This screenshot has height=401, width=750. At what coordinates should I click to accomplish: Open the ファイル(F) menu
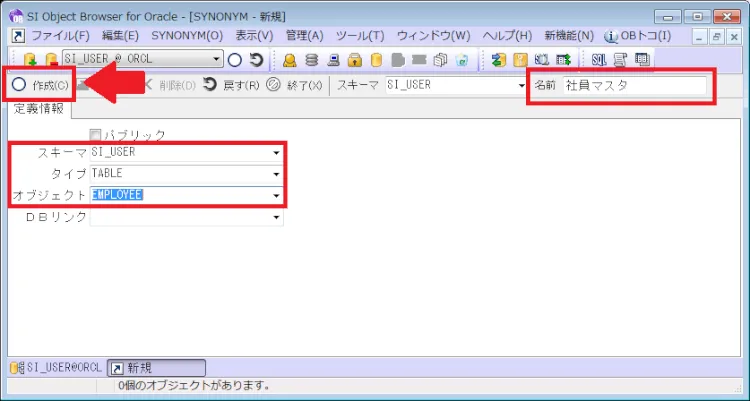coord(60,36)
